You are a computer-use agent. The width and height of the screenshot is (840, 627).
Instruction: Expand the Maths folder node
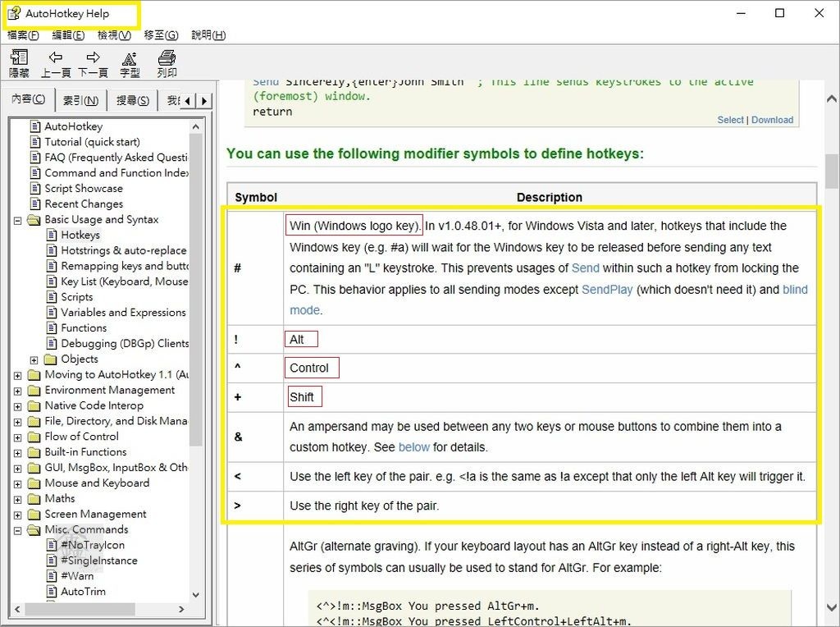pos(18,500)
